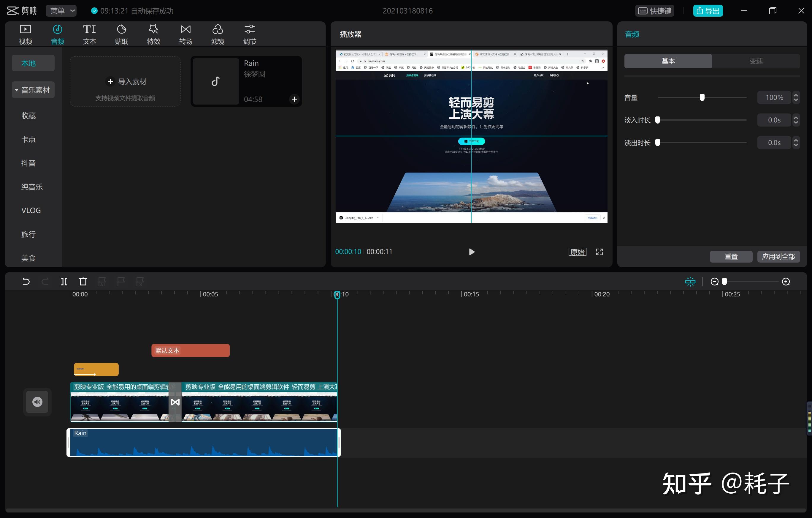Delete selected clip with trash icon
This screenshot has width=812, height=518.
[x=83, y=282]
